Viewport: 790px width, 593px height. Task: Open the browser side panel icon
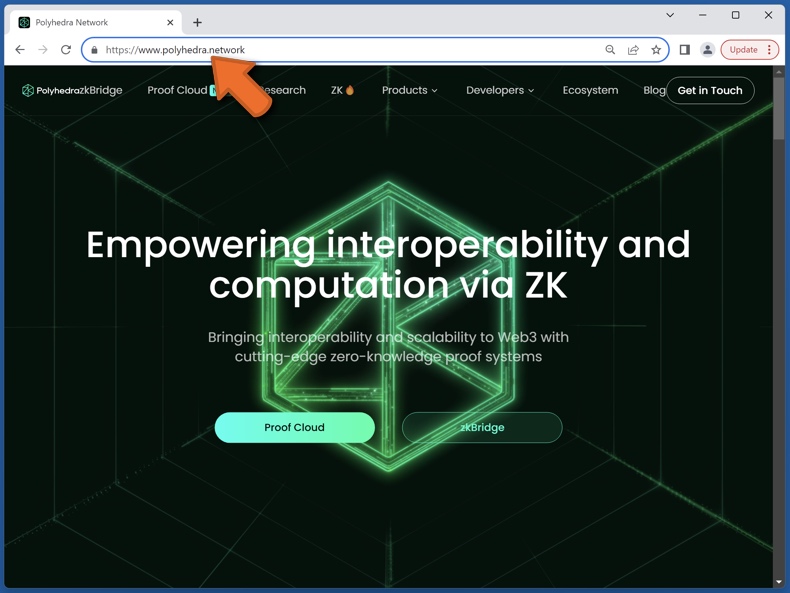coord(685,49)
